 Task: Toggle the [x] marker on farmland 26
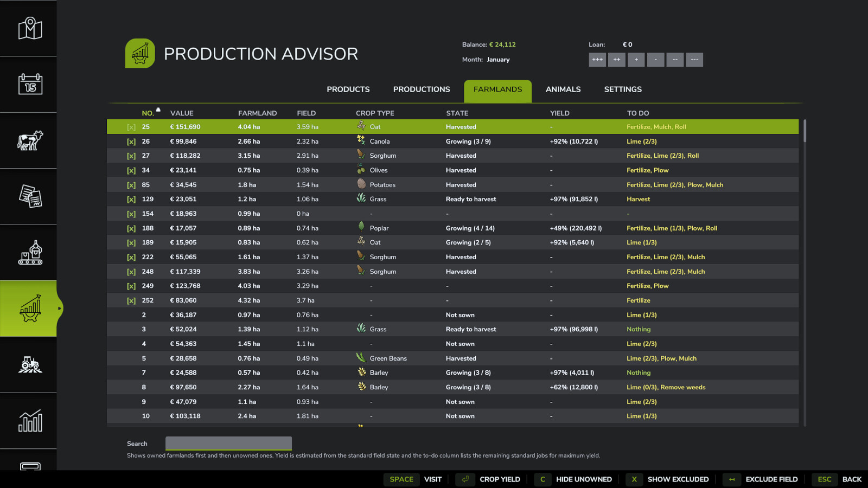(131, 142)
